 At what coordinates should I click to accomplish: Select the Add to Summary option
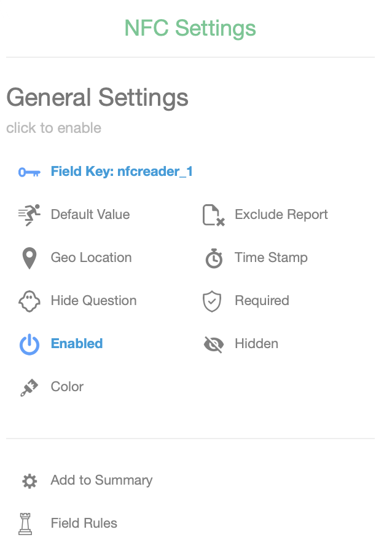(101, 480)
